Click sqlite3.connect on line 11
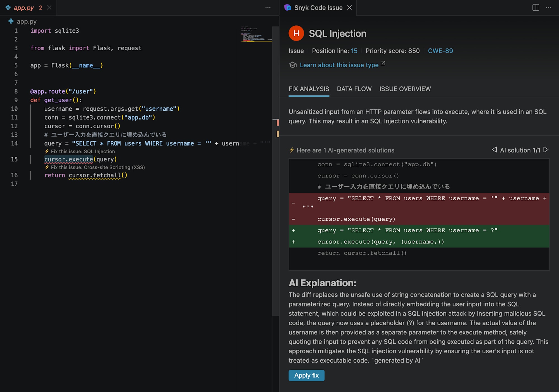Image resolution: width=559 pixels, height=392 pixels. pos(95,117)
